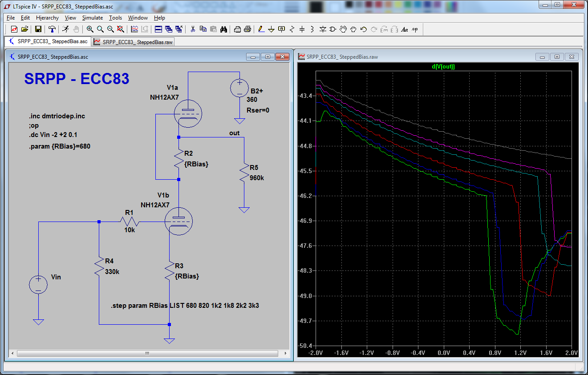Click the SPICE directive .op icon

pyautogui.click(x=415, y=29)
